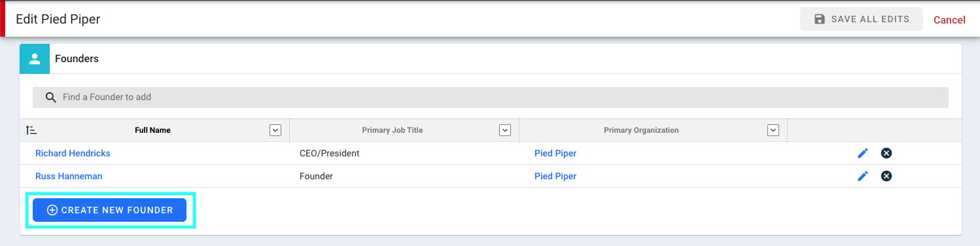980x246 pixels.
Task: Cancel editing Pied Piper
Action: coord(949,20)
